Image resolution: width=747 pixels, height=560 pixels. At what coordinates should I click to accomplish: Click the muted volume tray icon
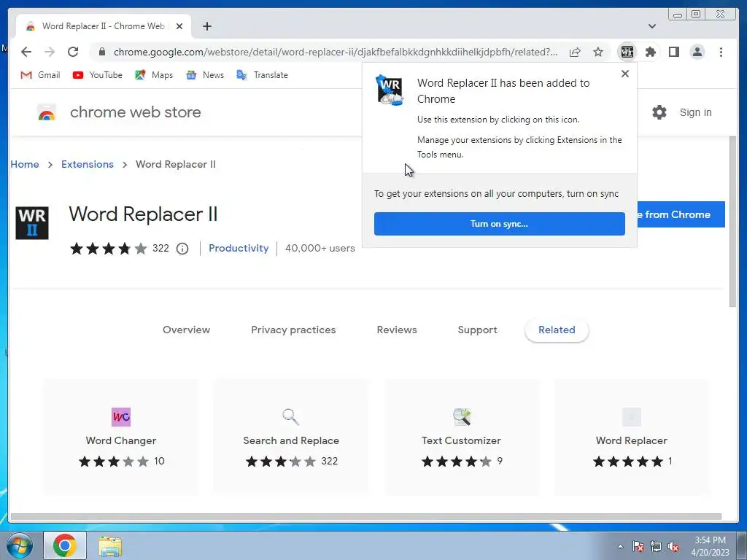673,546
